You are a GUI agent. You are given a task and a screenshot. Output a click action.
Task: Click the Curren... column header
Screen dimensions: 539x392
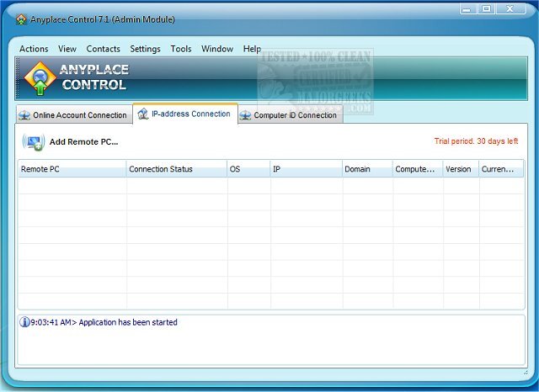(x=501, y=169)
